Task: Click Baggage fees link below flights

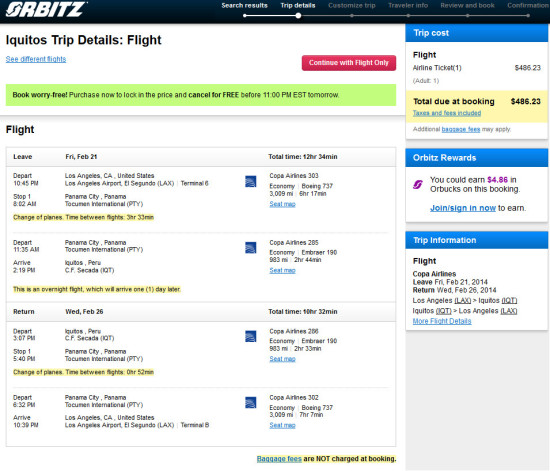Action: [279, 459]
